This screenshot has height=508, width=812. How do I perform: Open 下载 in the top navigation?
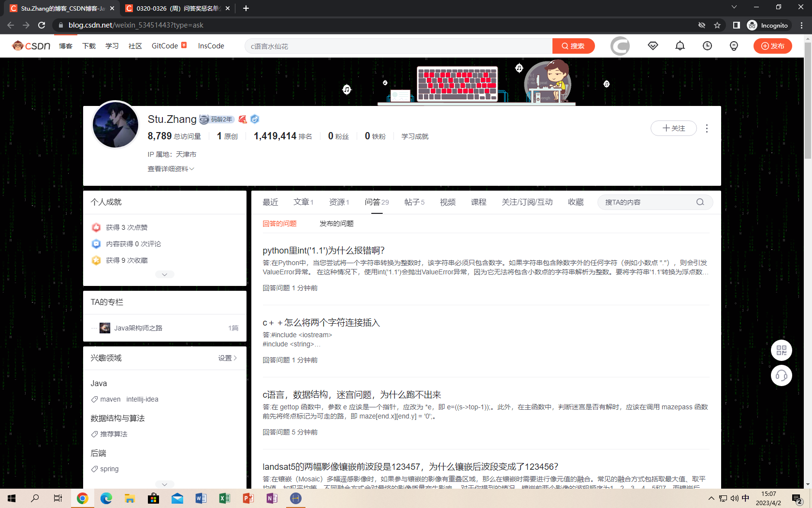pos(89,46)
